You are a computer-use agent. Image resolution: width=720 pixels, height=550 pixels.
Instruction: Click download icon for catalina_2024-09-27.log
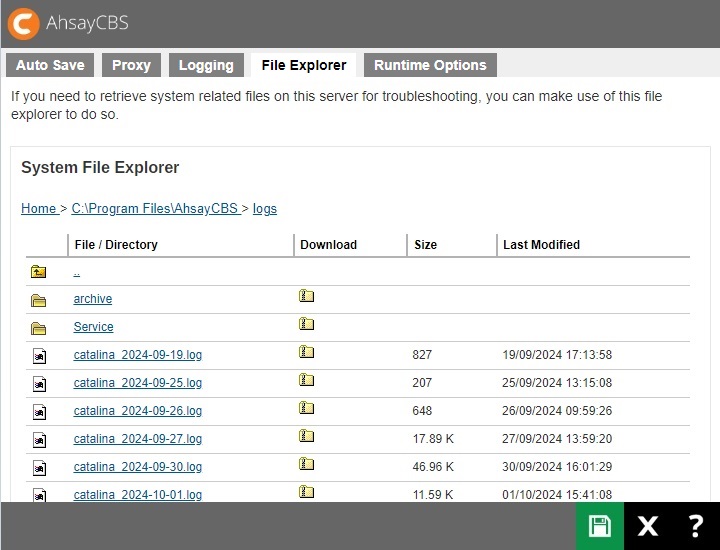(306, 437)
